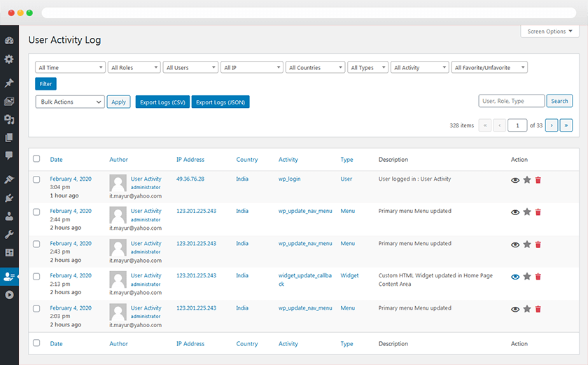The height and width of the screenshot is (365, 588).
Task: Open Posts via the pushpin sidebar icon
Action: 9,83
